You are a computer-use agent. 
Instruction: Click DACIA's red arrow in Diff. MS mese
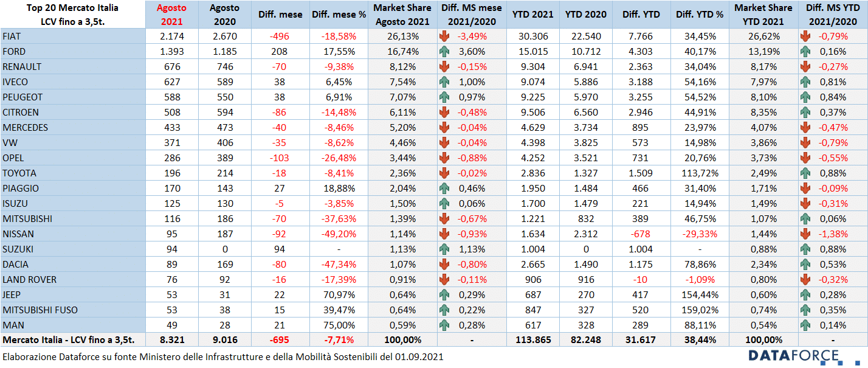tap(444, 264)
